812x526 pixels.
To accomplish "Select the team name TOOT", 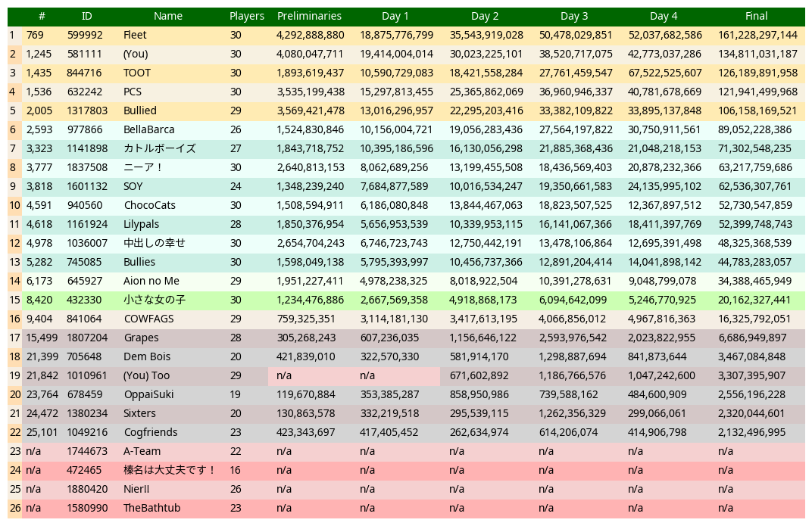I will [x=136, y=73].
